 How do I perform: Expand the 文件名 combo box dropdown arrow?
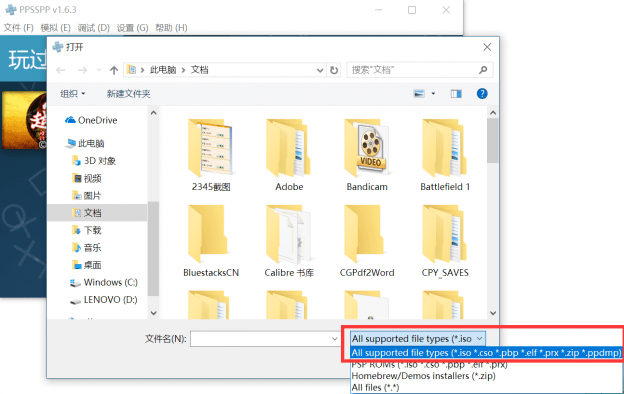click(334, 339)
